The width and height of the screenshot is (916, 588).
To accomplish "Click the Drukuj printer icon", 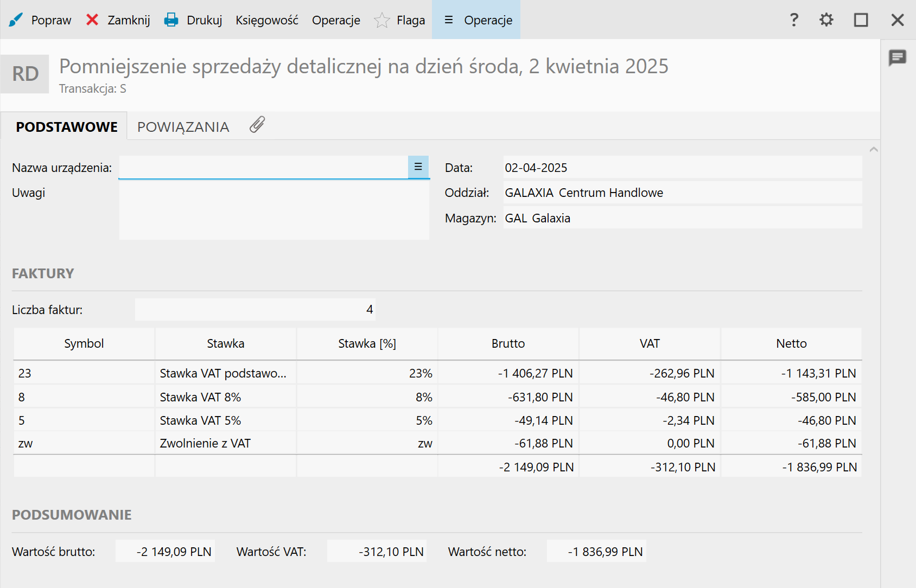I will point(171,20).
